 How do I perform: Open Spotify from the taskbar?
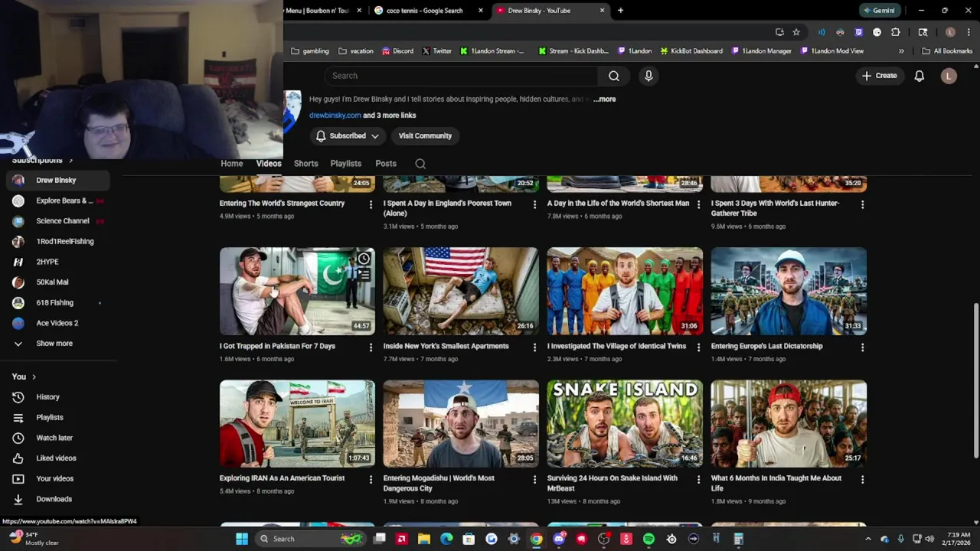pyautogui.click(x=648, y=539)
